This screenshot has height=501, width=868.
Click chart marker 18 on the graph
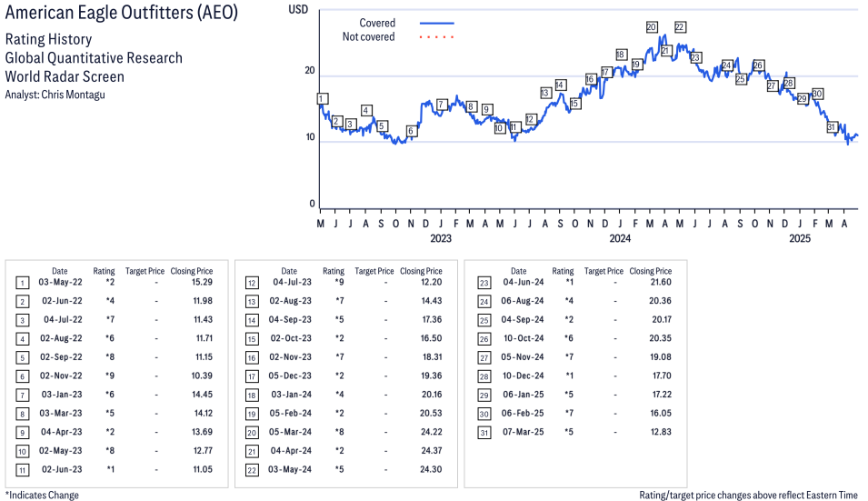[621, 55]
